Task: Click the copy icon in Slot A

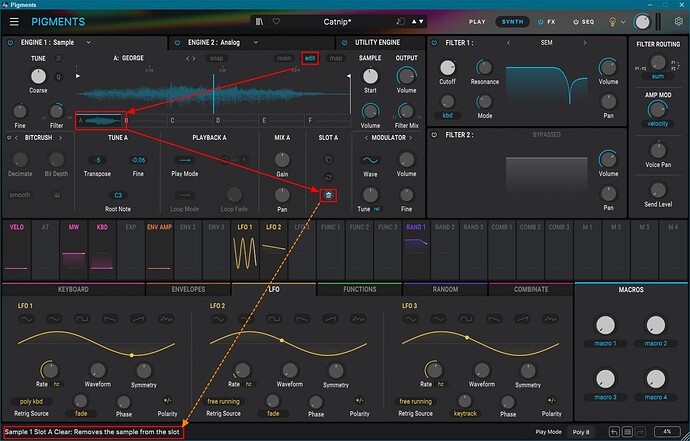Action: pyautogui.click(x=329, y=158)
